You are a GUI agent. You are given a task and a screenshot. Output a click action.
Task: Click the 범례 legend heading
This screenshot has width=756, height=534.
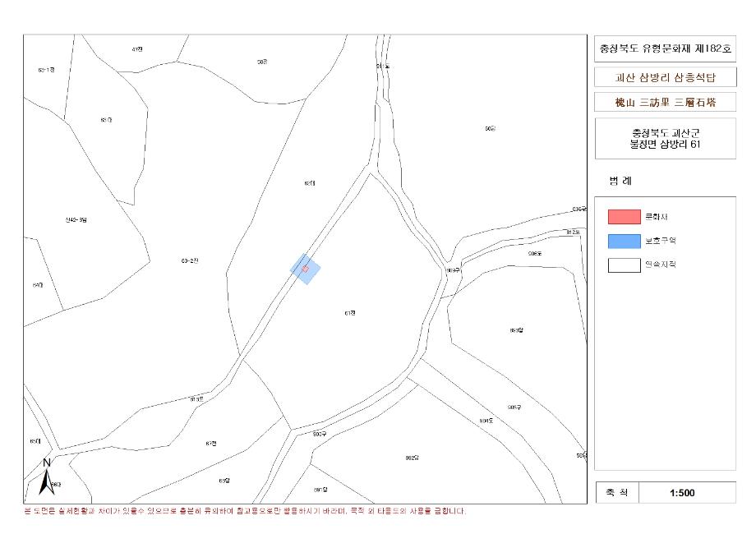click(x=620, y=182)
